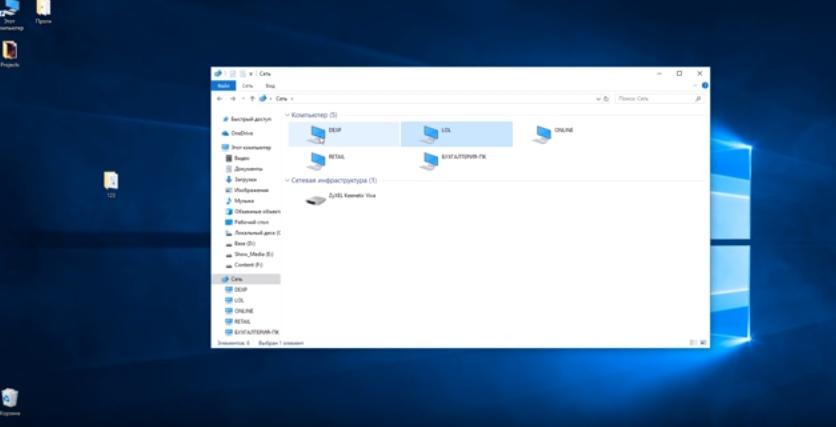836x427 pixels.
Task: Go up one level with Up arrow
Action: pos(252,99)
